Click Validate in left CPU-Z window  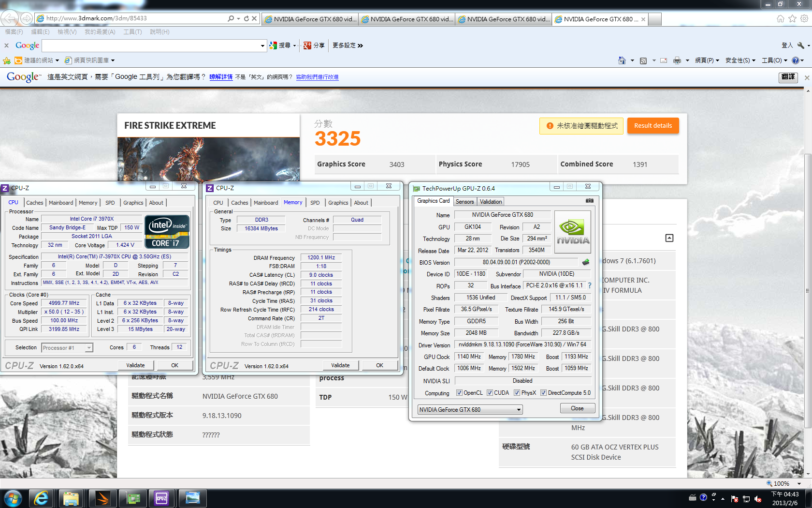[135, 365]
